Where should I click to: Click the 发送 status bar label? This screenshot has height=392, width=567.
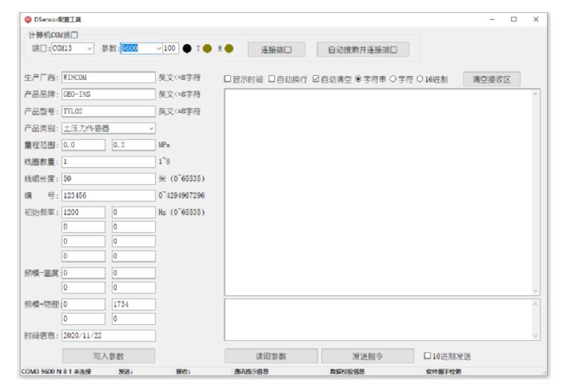[x=125, y=371]
